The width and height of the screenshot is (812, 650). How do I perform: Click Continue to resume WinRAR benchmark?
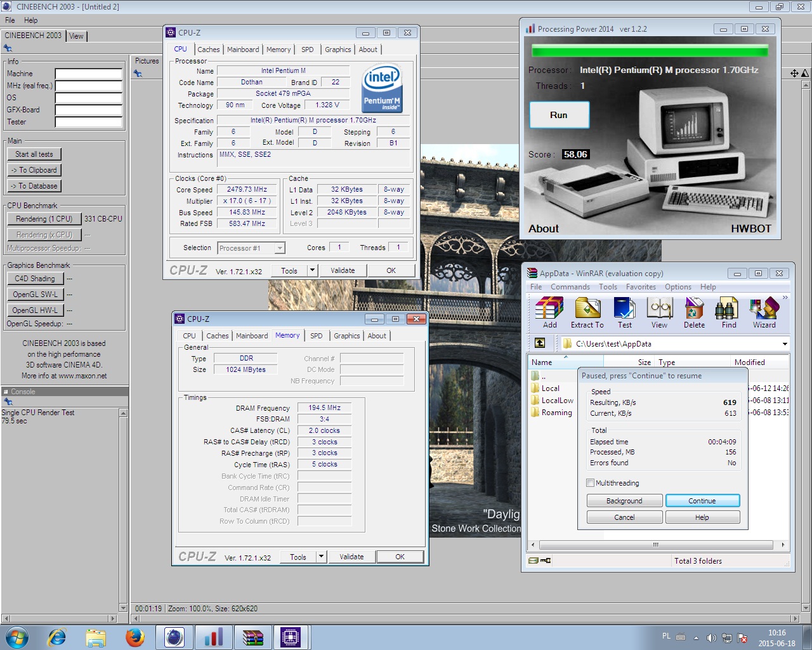pyautogui.click(x=702, y=501)
